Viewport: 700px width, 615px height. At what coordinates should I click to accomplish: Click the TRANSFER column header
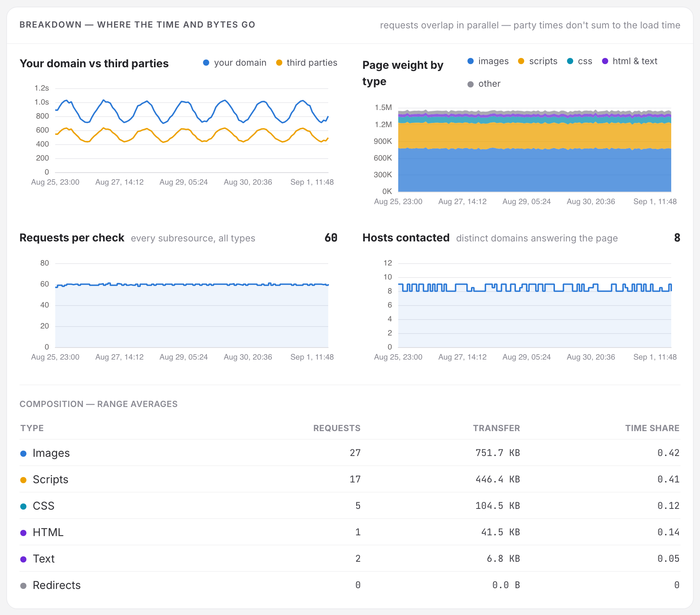coord(496,428)
